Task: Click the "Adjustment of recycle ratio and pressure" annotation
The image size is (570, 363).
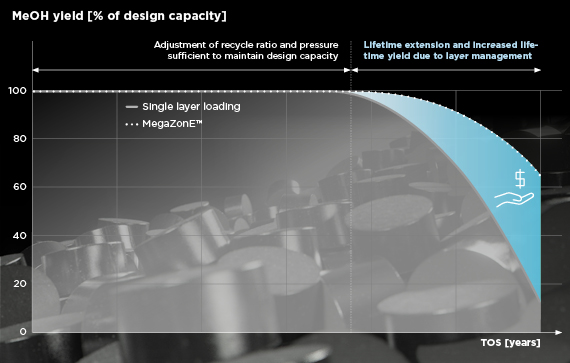Action: click(x=246, y=50)
